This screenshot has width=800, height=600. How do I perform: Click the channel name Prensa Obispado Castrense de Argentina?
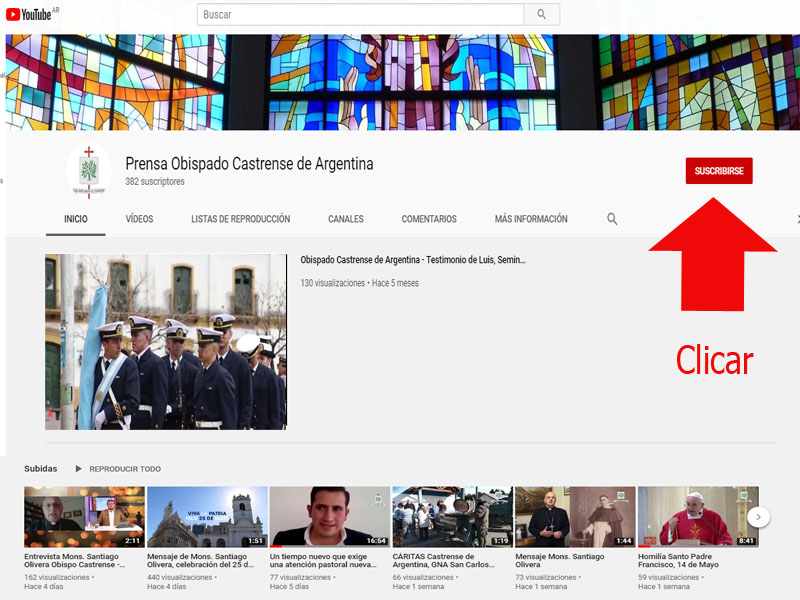coord(249,164)
